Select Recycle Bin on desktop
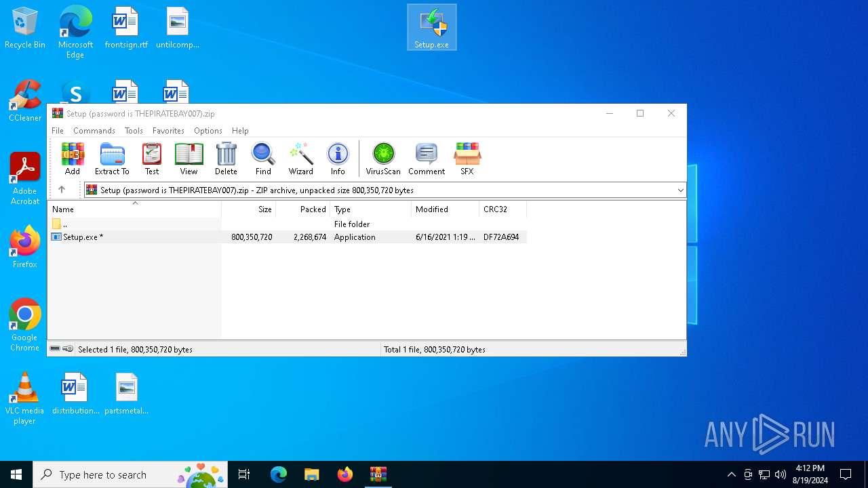This screenshot has width=868, height=488. tap(25, 28)
